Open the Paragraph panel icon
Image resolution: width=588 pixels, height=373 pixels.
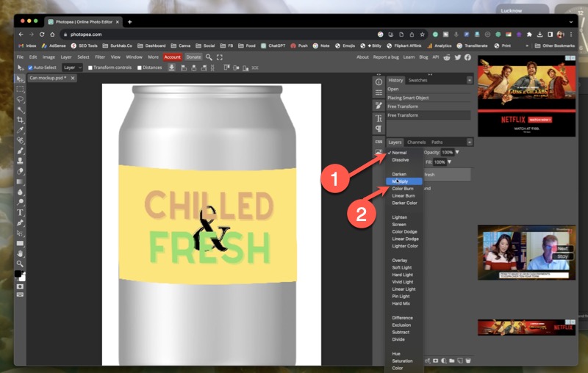pos(379,128)
